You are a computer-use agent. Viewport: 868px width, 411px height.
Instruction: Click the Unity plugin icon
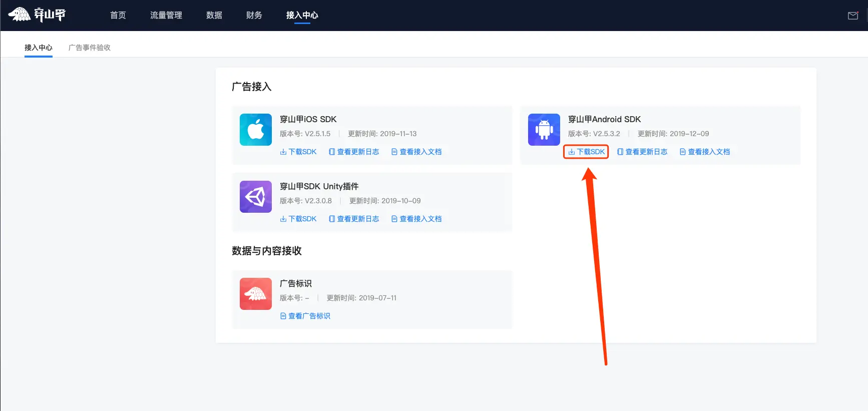[x=256, y=197]
